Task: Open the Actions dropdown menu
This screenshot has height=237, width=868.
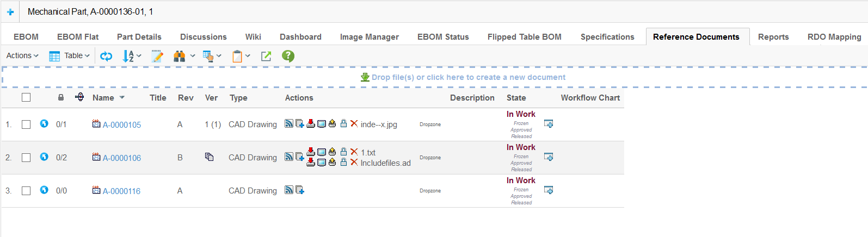Action: click(x=22, y=55)
